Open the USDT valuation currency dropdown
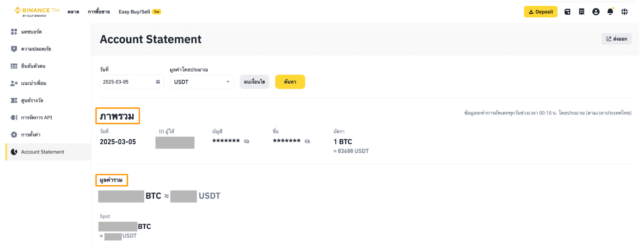644x248 pixels. click(201, 82)
